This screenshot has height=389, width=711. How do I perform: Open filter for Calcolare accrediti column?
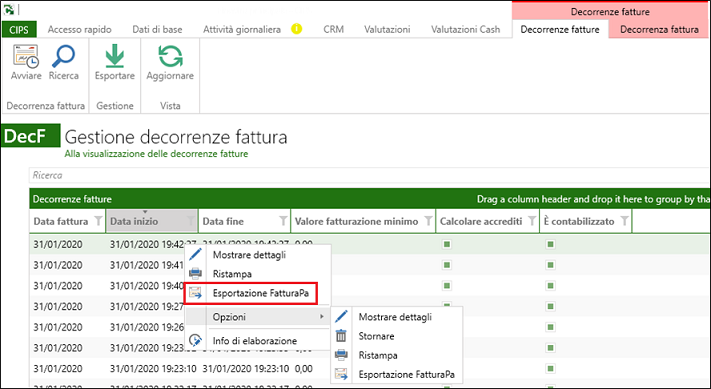531,221
